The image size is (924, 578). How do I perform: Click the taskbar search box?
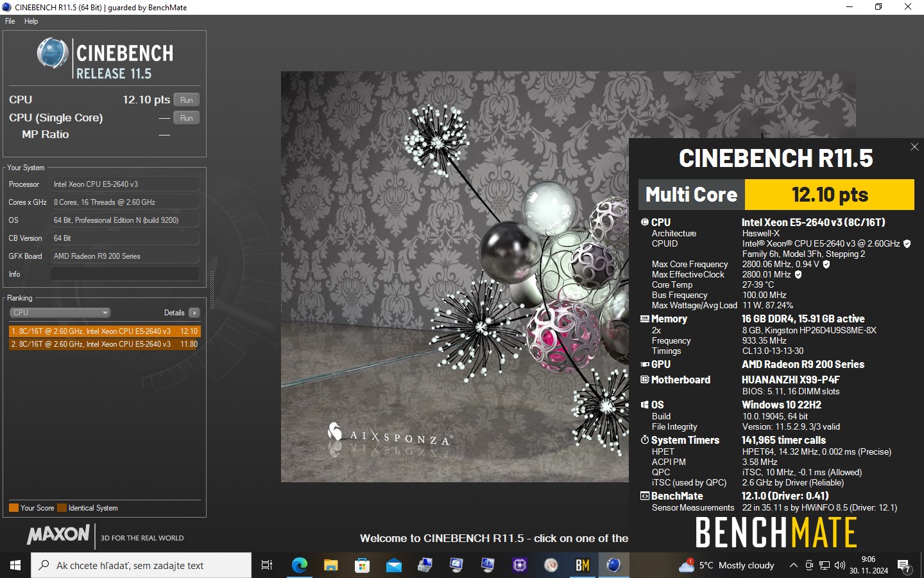coord(141,565)
